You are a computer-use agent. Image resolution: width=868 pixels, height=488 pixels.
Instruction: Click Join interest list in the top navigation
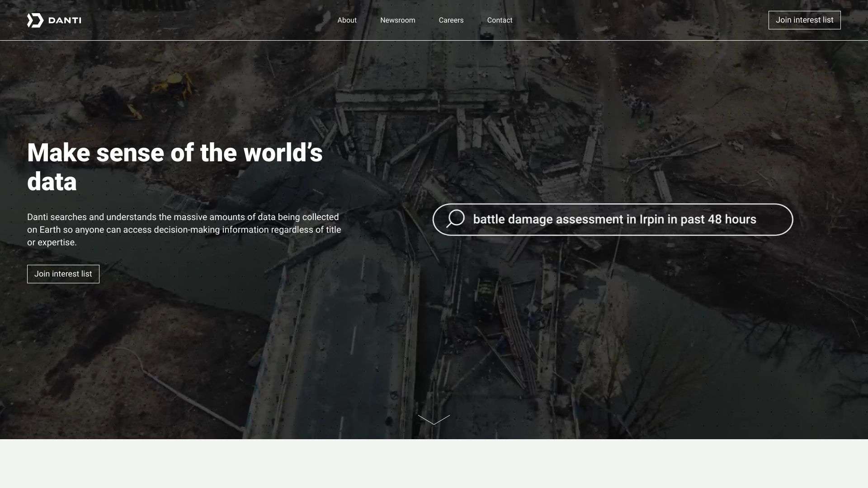click(804, 20)
